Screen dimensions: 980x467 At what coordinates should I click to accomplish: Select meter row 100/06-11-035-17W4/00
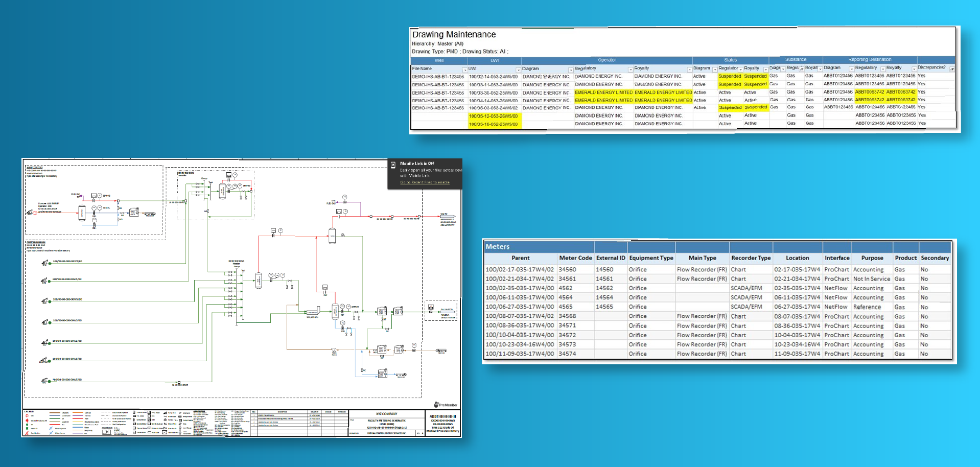click(717, 297)
